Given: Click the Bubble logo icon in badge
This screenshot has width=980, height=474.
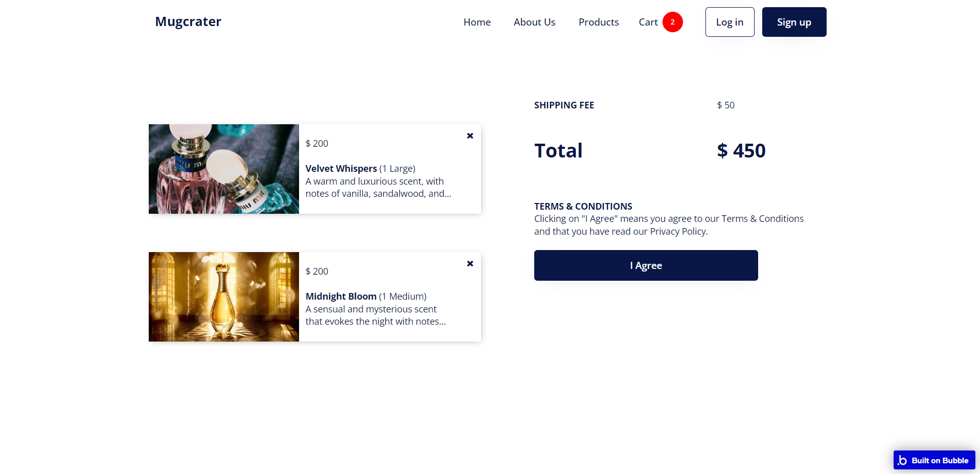Looking at the screenshot, I should (x=902, y=460).
